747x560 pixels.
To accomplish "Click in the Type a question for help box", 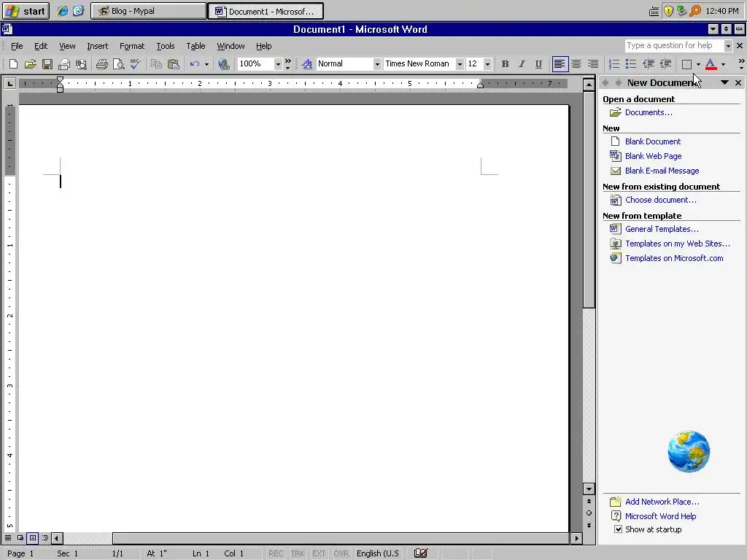I will click(x=673, y=46).
